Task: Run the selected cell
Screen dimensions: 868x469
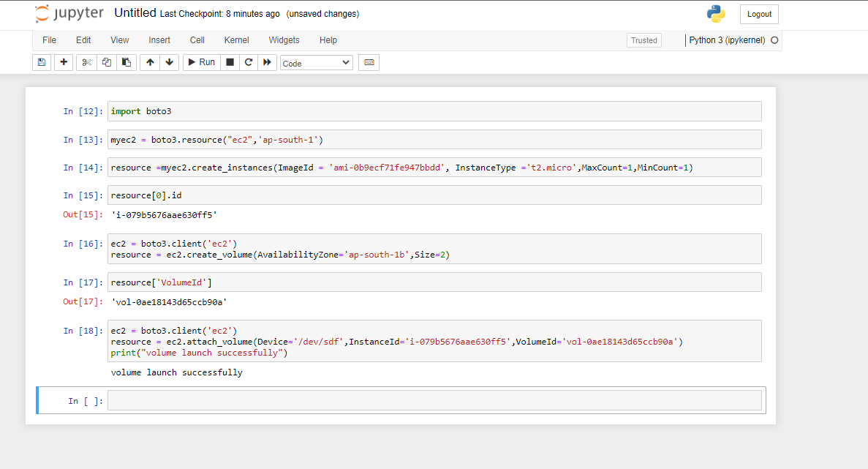Action: [200, 62]
